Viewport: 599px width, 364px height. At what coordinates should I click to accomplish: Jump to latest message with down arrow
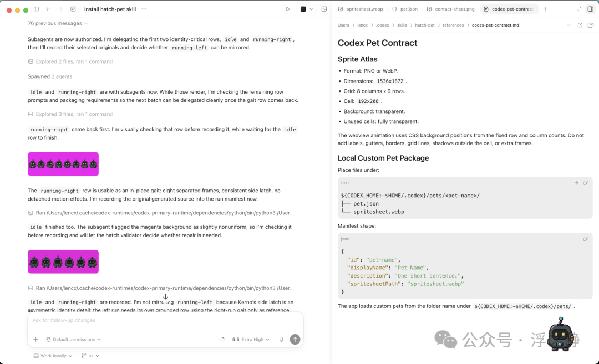tap(165, 297)
